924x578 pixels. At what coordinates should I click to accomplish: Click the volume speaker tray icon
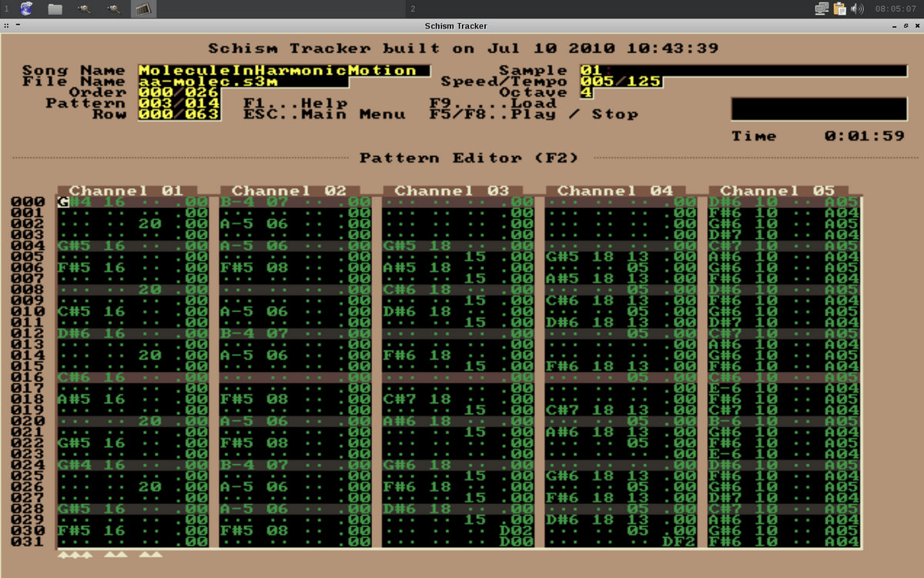[857, 9]
